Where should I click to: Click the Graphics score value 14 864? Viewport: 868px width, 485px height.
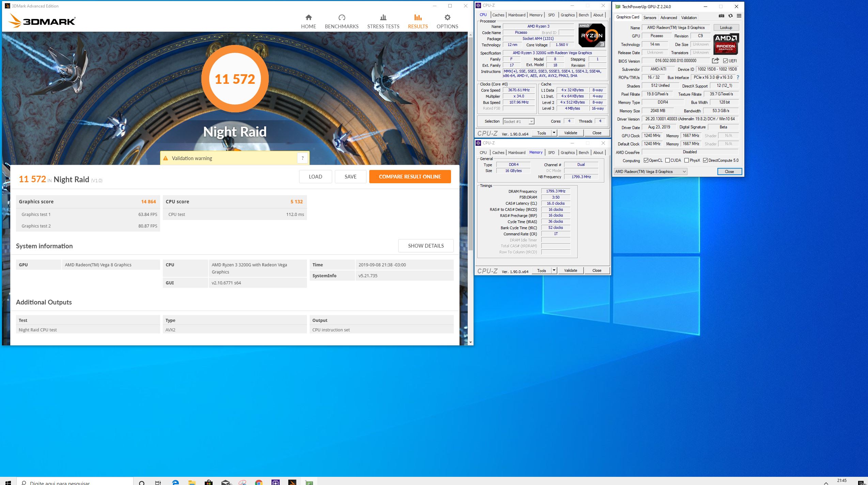tap(149, 202)
